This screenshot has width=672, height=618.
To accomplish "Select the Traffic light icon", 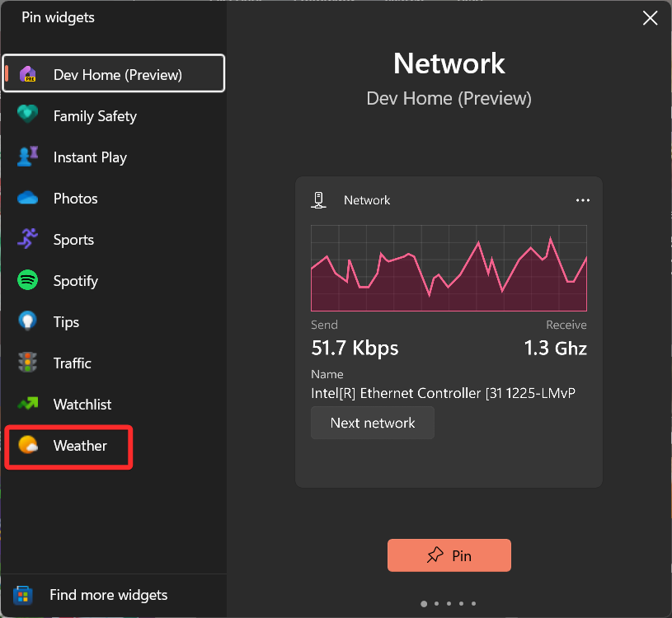I will (x=28, y=363).
